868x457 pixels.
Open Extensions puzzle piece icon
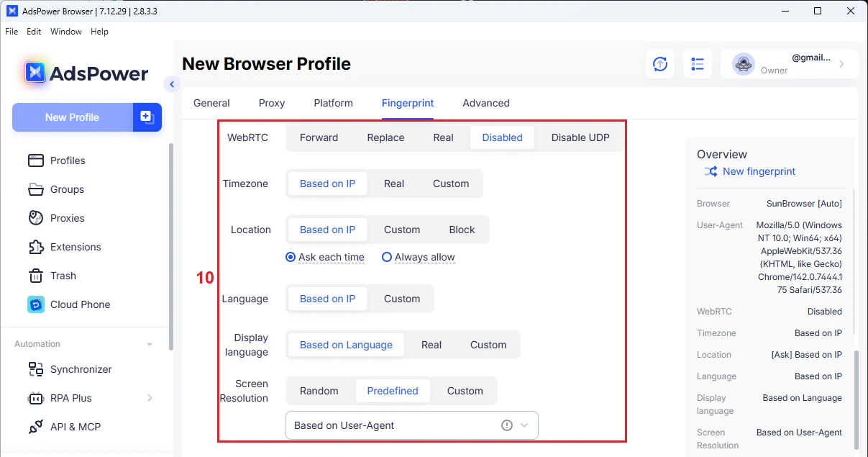36,247
